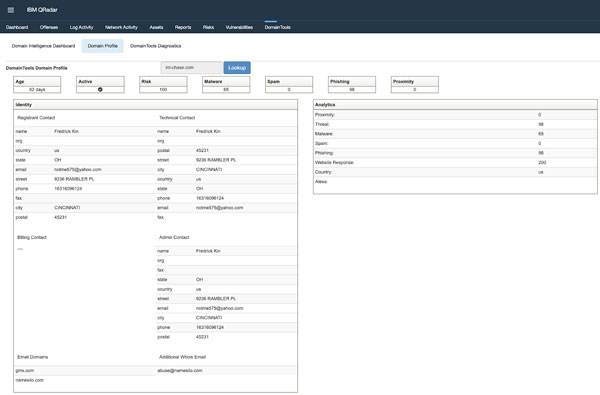Open Domain Intelligence Dashboard sub-tab
Image resolution: width=600 pixels, height=395 pixels.
coord(43,46)
